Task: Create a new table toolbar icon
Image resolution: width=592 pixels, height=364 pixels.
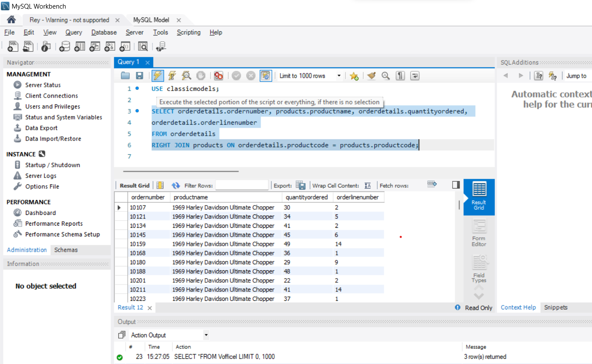Action: point(80,46)
